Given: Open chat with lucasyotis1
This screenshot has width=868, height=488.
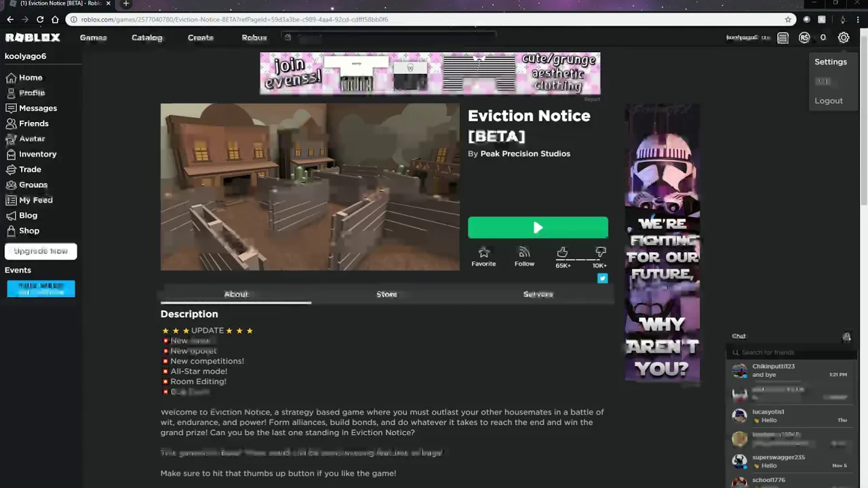Looking at the screenshot, I should pos(790,416).
